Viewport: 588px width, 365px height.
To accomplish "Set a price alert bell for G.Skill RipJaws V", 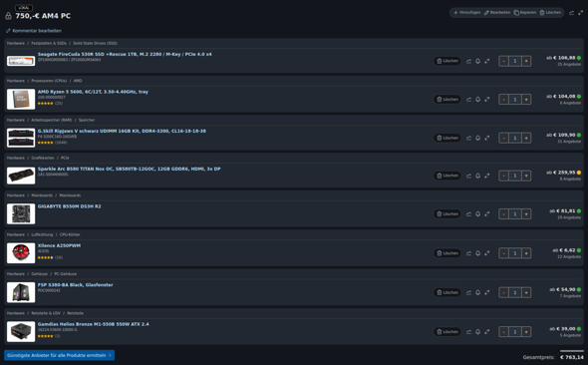I will tap(477, 138).
